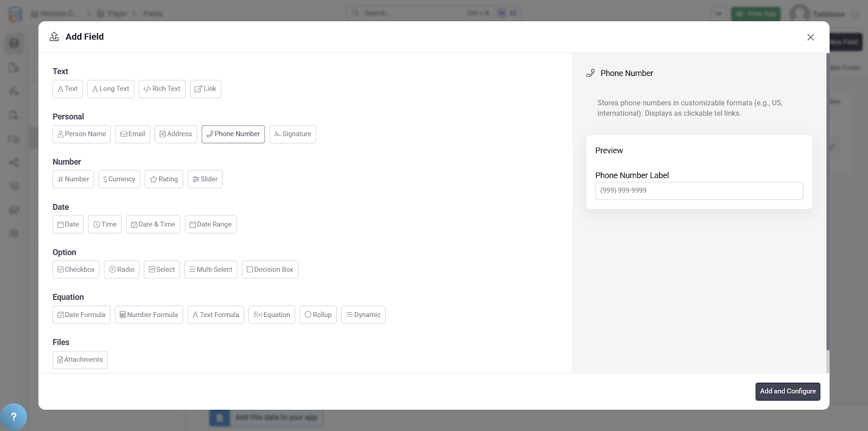Pick the Attachments file field type
The width and height of the screenshot is (868, 431).
pos(80,360)
